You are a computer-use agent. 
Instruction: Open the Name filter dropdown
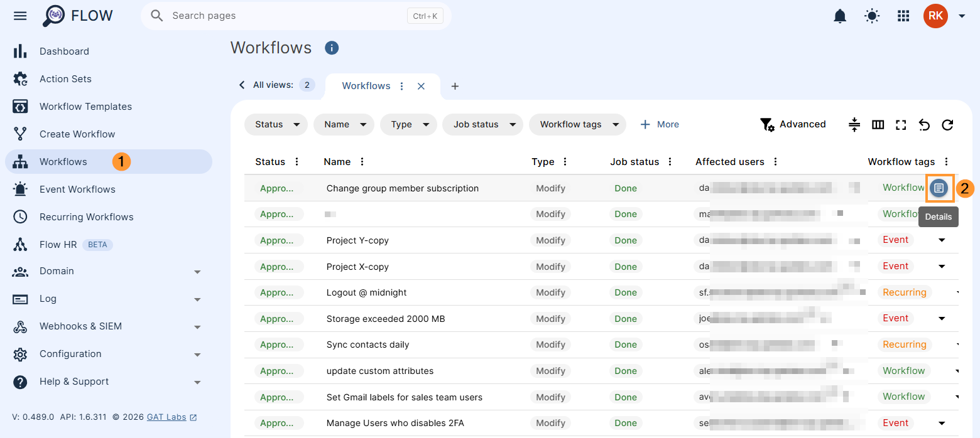click(344, 124)
